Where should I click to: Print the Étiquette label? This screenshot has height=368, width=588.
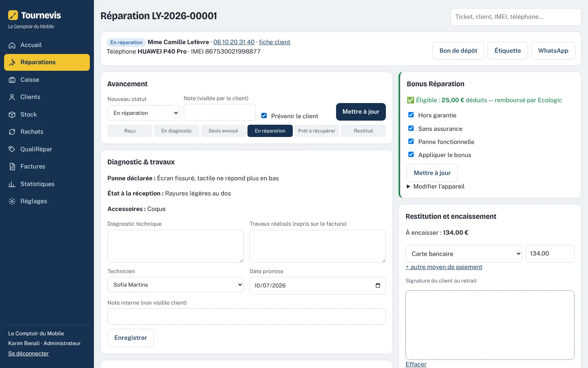[508, 51]
